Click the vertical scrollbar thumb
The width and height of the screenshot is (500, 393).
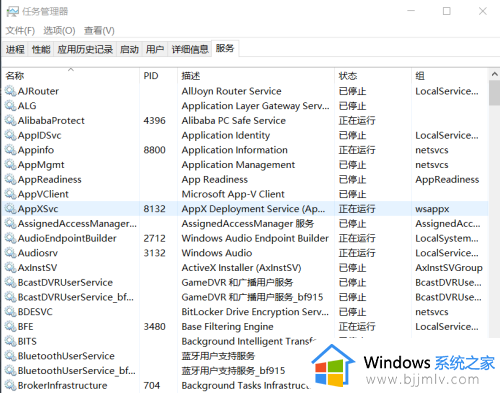[494, 93]
